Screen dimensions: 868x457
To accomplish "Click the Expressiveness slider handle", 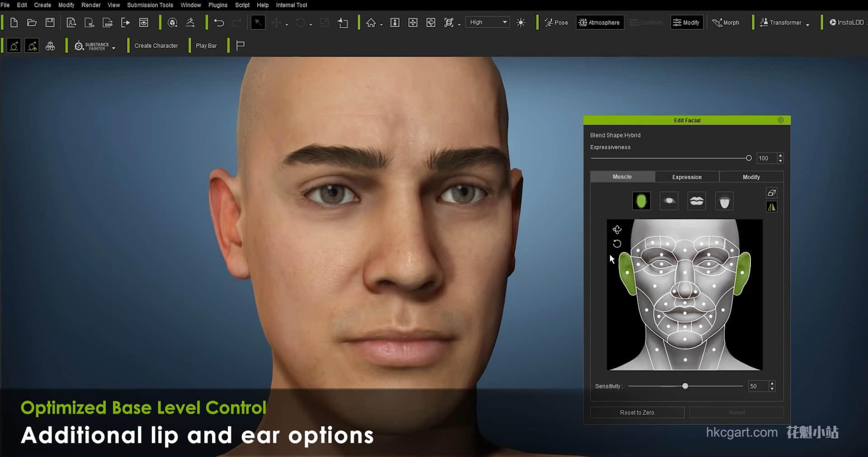I will click(x=749, y=158).
